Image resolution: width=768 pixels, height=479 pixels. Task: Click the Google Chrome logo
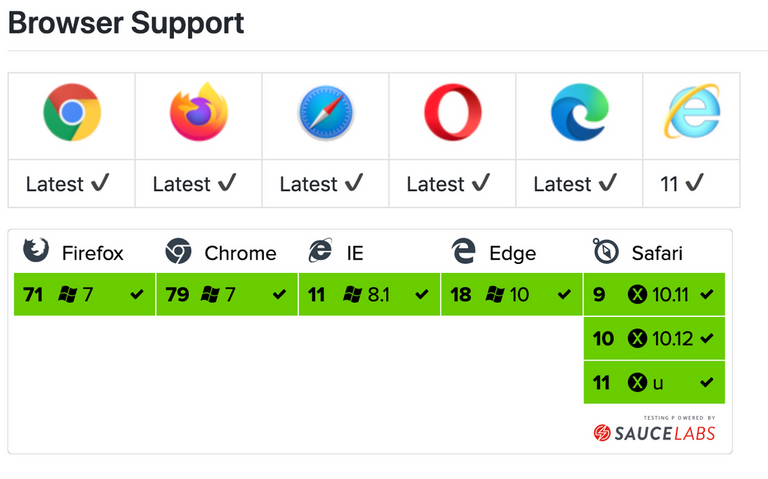72,112
